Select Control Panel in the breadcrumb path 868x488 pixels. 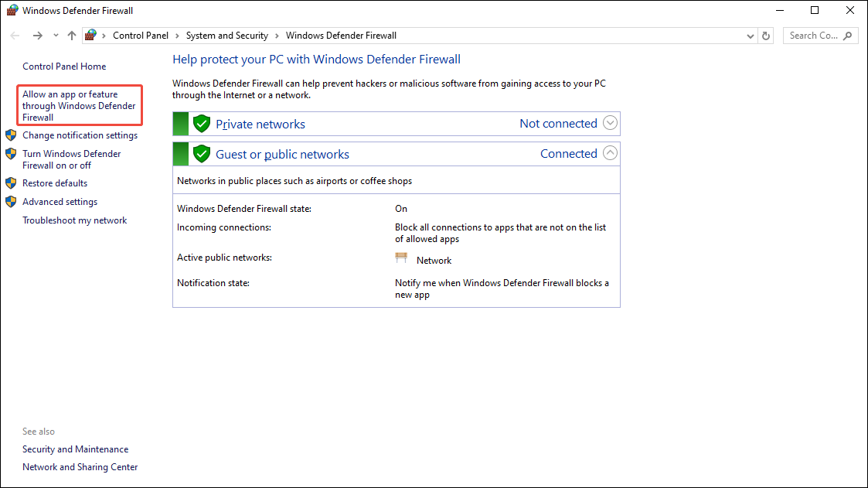(141, 36)
